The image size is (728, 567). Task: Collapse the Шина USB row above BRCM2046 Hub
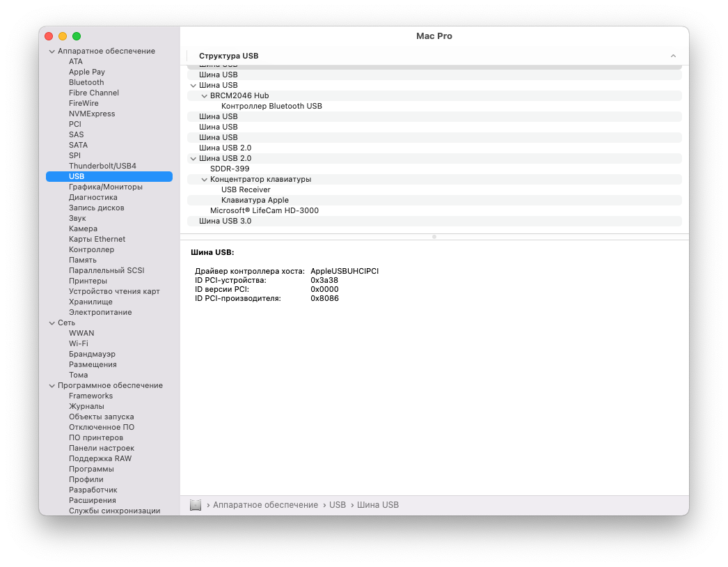[193, 86]
